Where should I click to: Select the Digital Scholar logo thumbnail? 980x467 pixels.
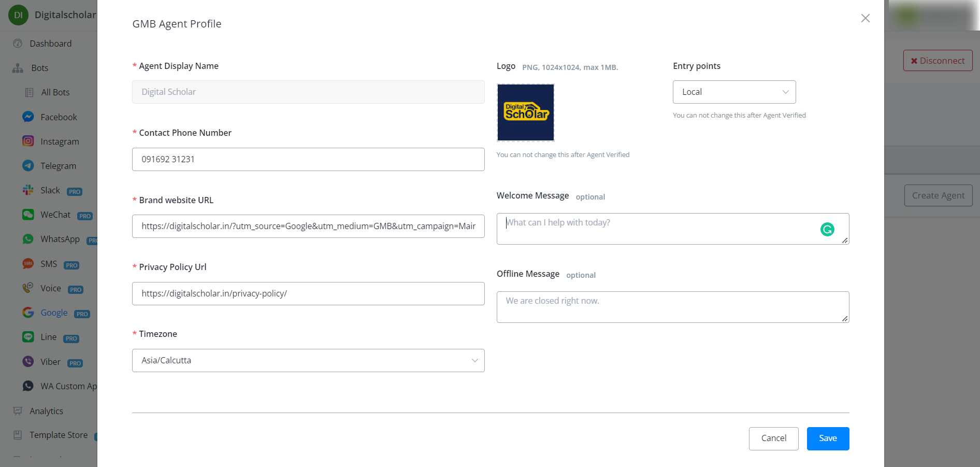click(525, 112)
